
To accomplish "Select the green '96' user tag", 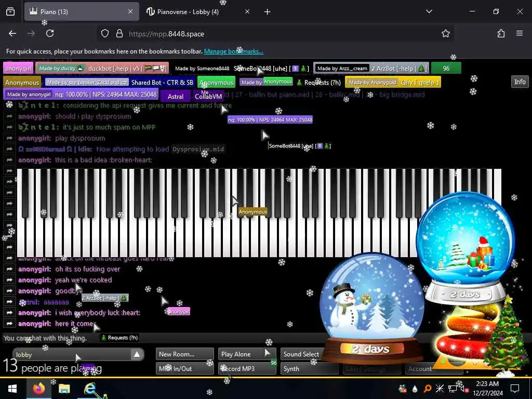I will tap(446, 68).
